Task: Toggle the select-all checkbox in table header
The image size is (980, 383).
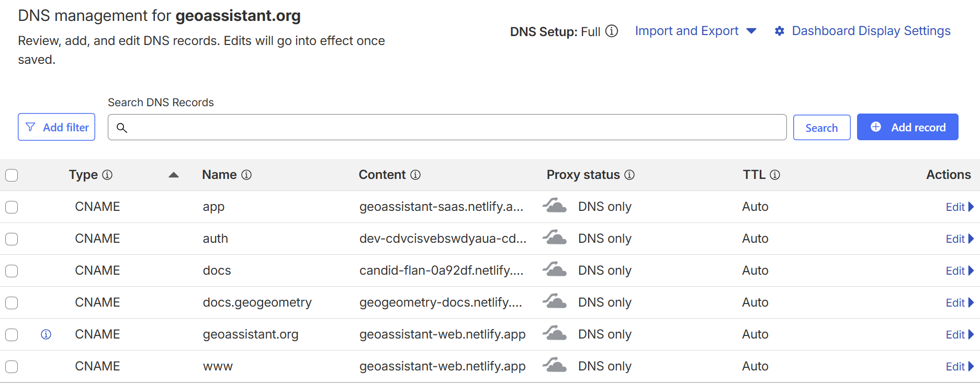Action: tap(12, 175)
